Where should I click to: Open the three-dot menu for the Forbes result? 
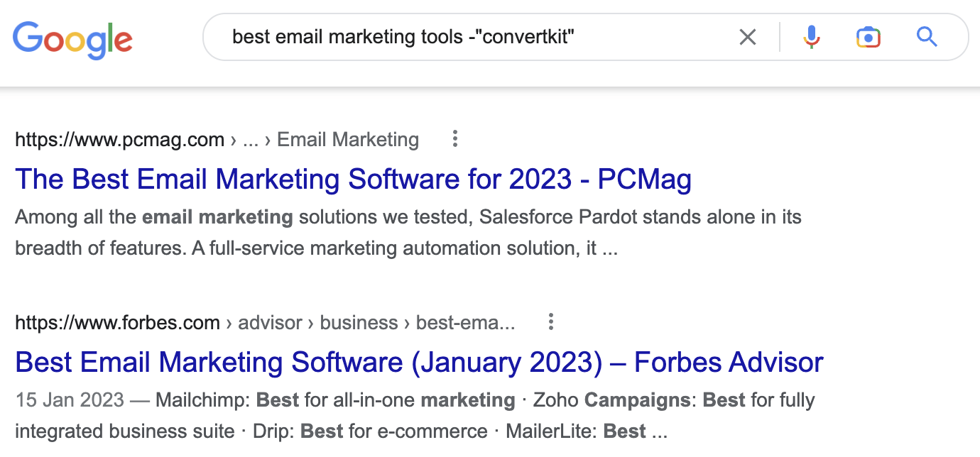point(550,322)
